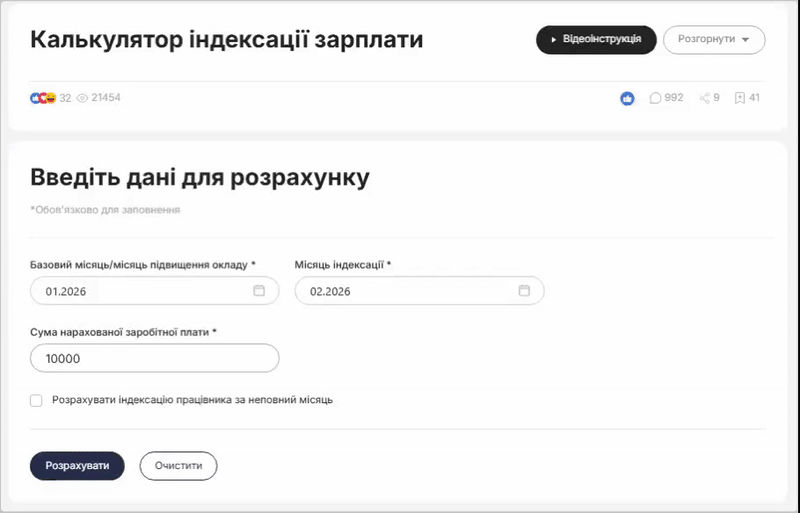Open the base month picker showing 01.2026

tap(140, 291)
